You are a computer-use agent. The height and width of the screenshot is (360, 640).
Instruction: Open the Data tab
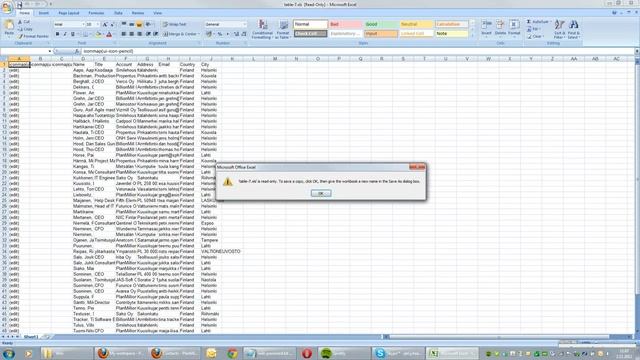coord(118,13)
